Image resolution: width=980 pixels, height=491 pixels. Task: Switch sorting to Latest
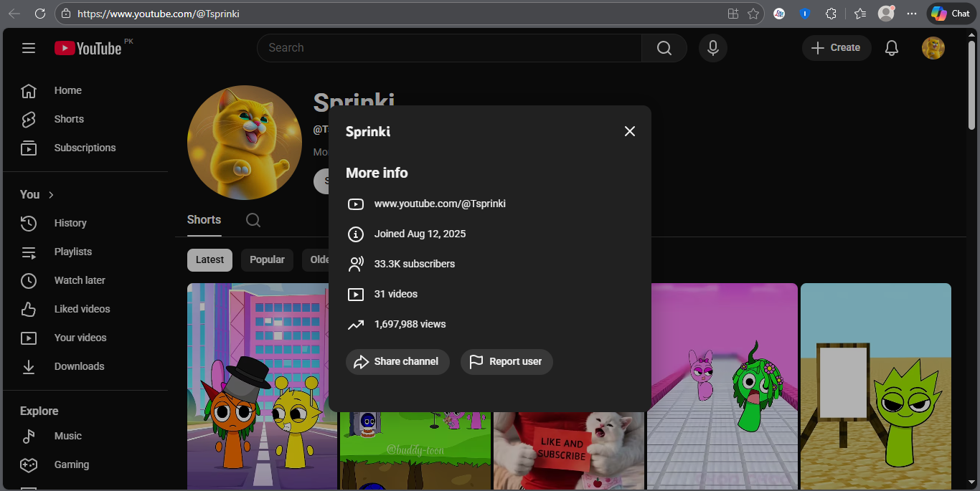[209, 260]
